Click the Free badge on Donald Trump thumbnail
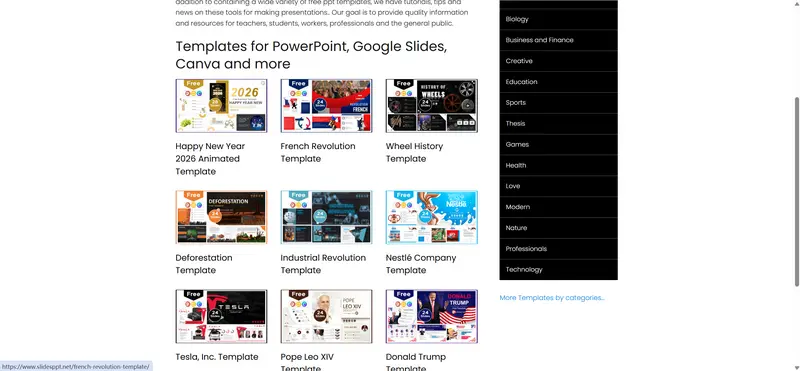 pos(404,294)
